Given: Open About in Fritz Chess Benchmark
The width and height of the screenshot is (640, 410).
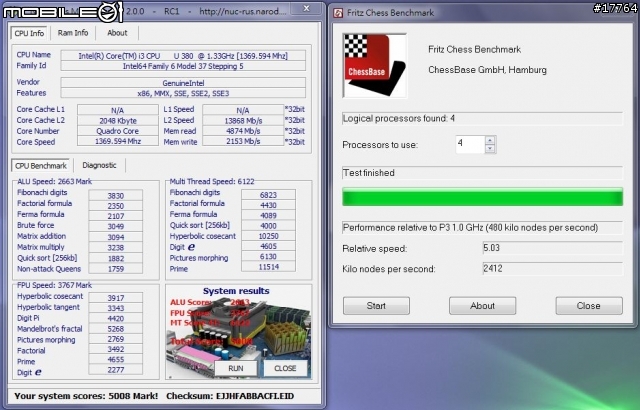Looking at the screenshot, I should click(482, 306).
